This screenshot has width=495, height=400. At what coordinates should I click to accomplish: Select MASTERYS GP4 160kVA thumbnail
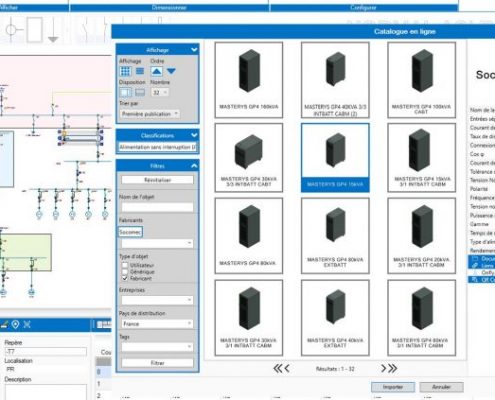coord(249,80)
